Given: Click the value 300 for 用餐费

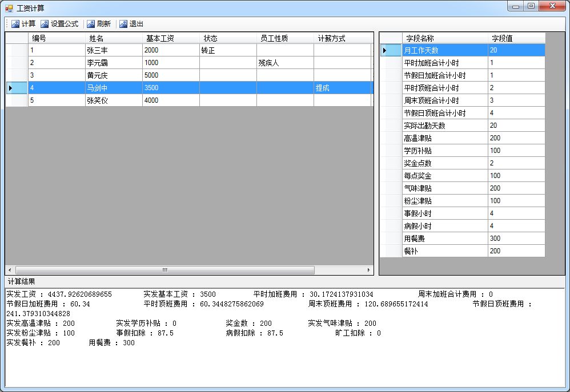Looking at the screenshot, I should point(516,239).
